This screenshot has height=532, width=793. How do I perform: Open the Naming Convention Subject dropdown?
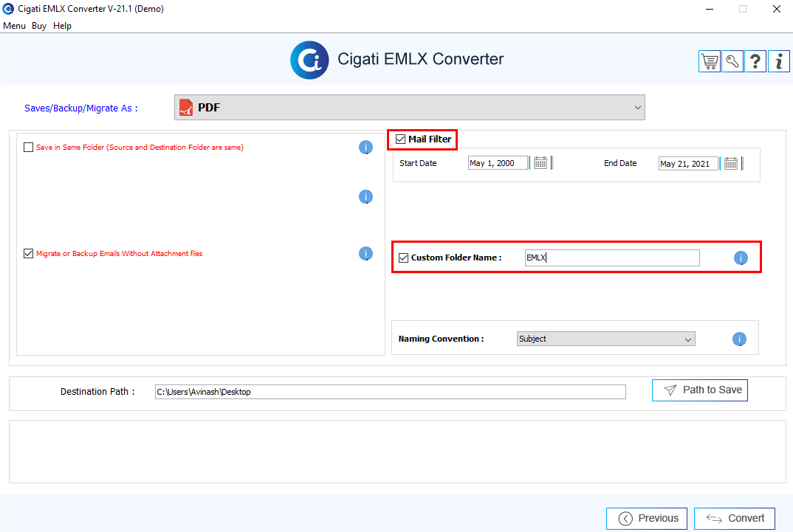pyautogui.click(x=606, y=339)
